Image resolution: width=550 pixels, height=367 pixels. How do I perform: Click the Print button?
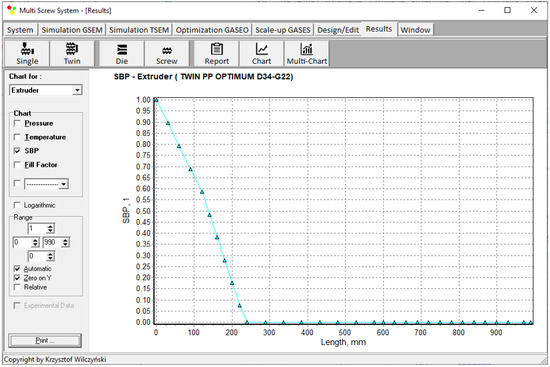(x=45, y=340)
